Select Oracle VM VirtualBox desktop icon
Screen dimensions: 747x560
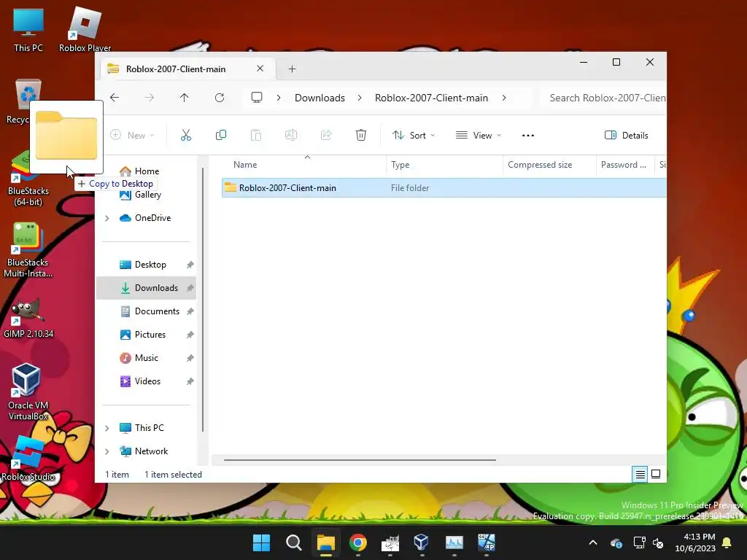point(28,392)
